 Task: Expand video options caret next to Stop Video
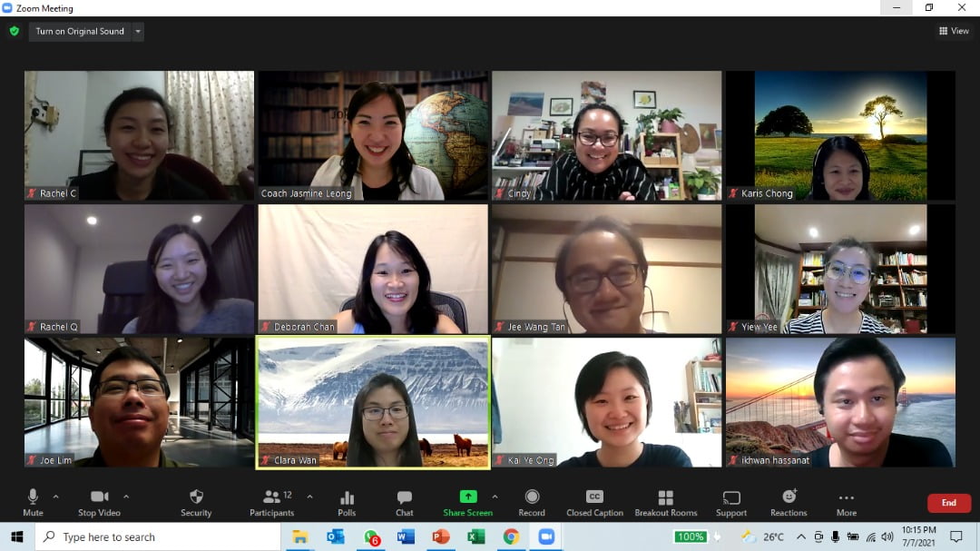point(126,497)
